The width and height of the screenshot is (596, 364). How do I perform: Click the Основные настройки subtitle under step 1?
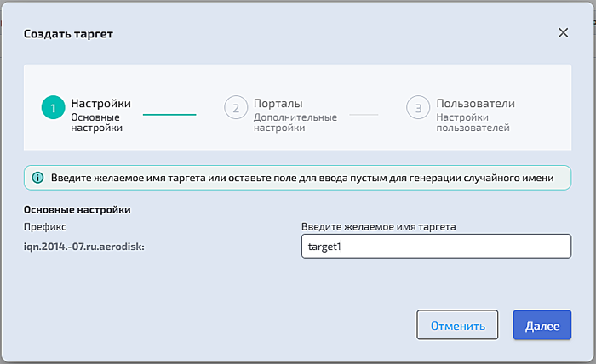[x=96, y=122]
